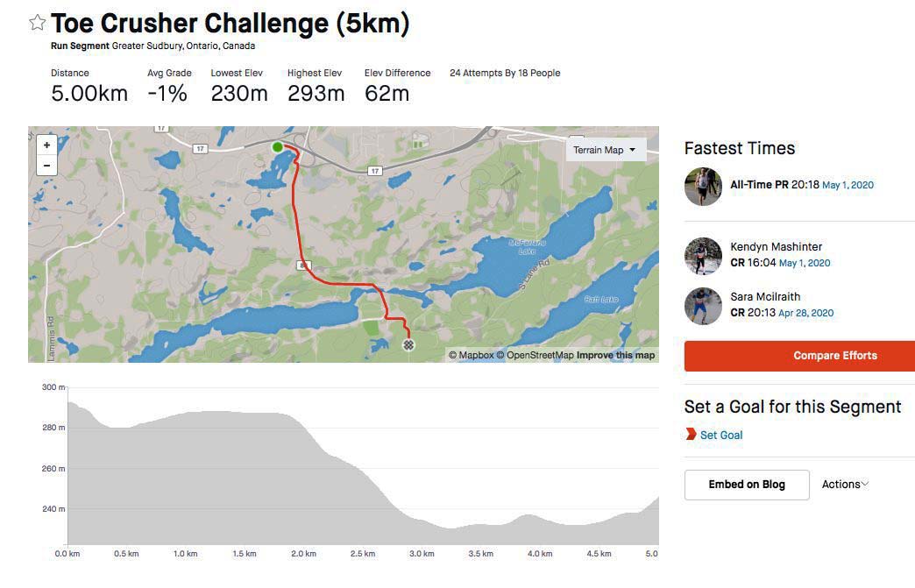Image resolution: width=915 pixels, height=588 pixels.
Task: Star the Toe Crusher Challenge segment
Action: (x=38, y=23)
